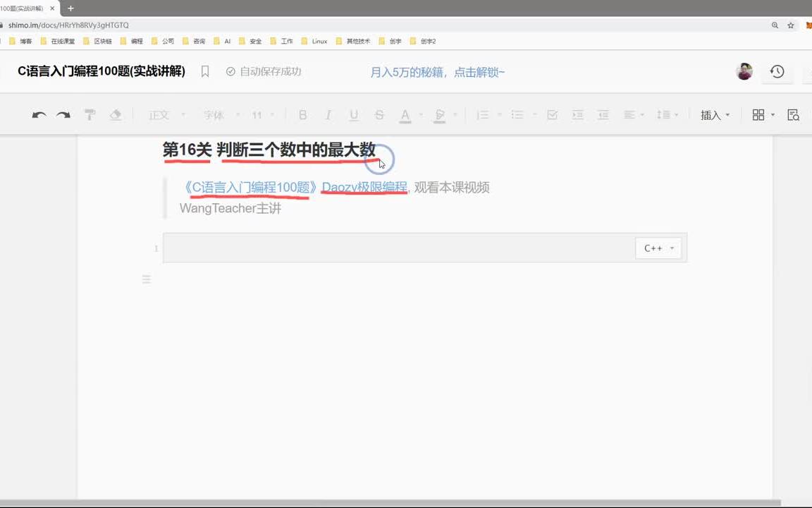Open the font color picker

click(404, 114)
